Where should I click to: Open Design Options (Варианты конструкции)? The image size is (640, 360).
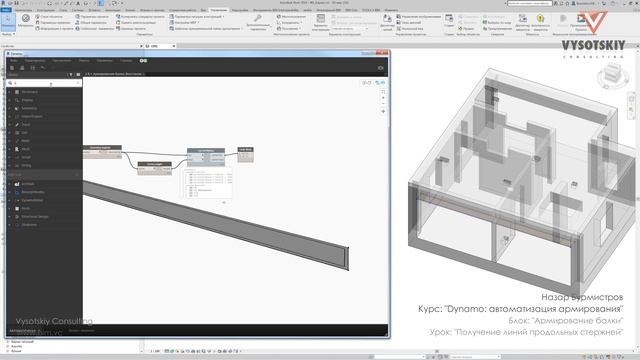pos(321,22)
